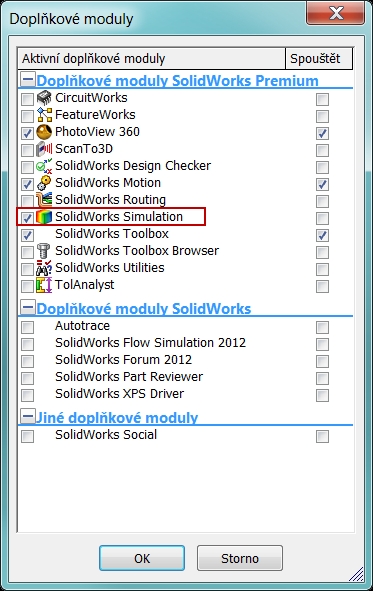Enable SolidWorks Simulation startup checkbox

tap(322, 218)
